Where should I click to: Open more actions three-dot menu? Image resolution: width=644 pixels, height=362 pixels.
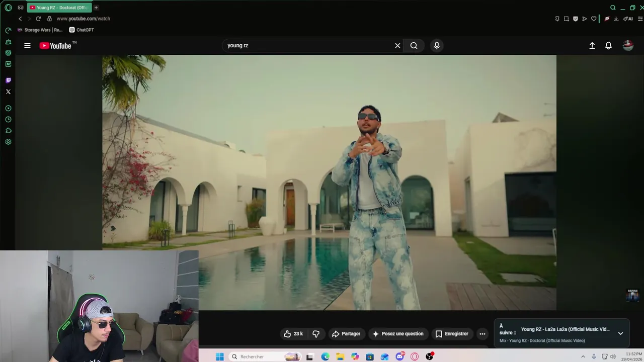coord(482,334)
